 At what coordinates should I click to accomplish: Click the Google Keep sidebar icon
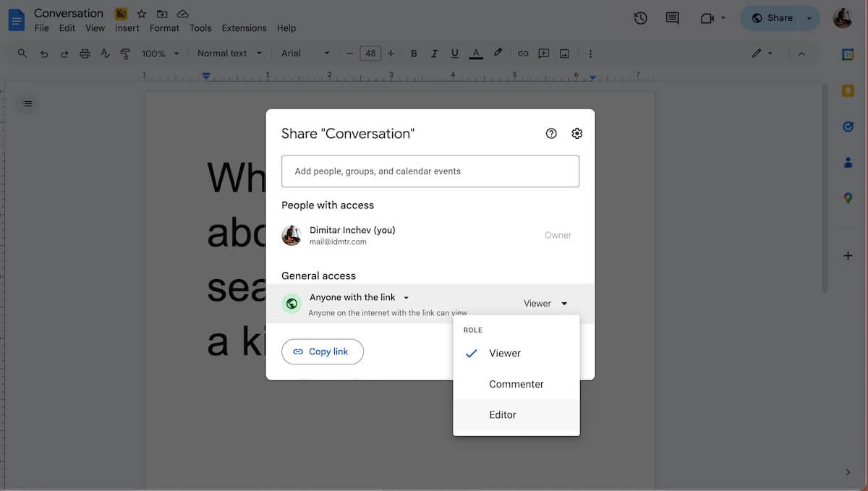[x=848, y=91]
